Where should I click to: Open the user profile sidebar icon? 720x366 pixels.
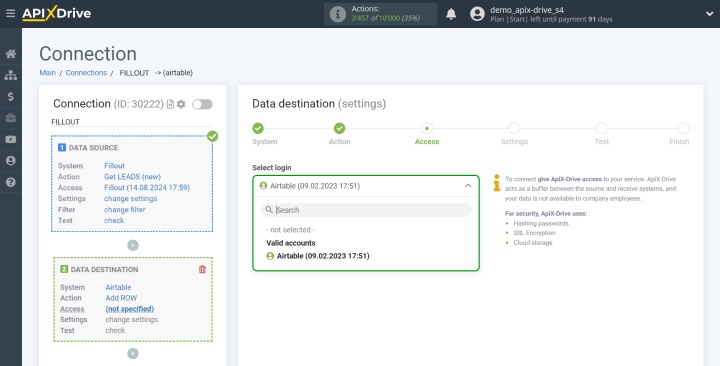pos(11,161)
